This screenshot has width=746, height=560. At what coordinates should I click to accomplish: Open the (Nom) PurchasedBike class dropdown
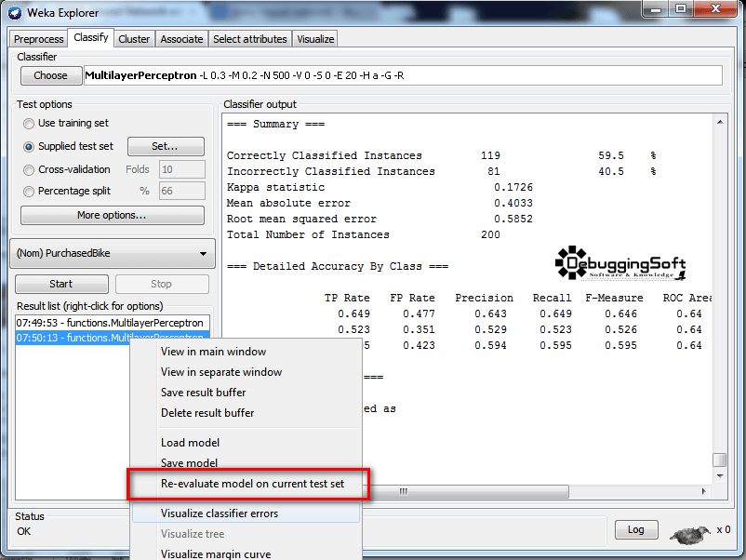pyautogui.click(x=113, y=253)
